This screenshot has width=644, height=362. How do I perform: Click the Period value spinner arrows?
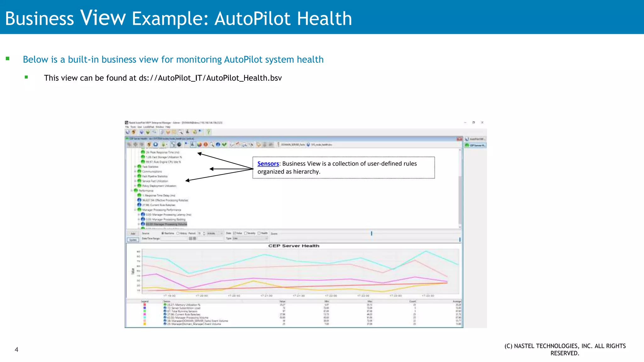click(204, 233)
